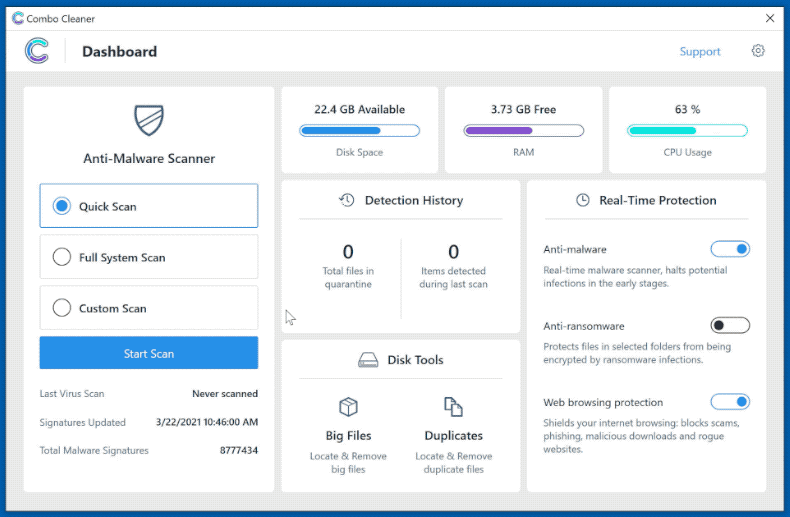The width and height of the screenshot is (790, 517).
Task: Click the Last Virus Scan label
Action: 72,394
